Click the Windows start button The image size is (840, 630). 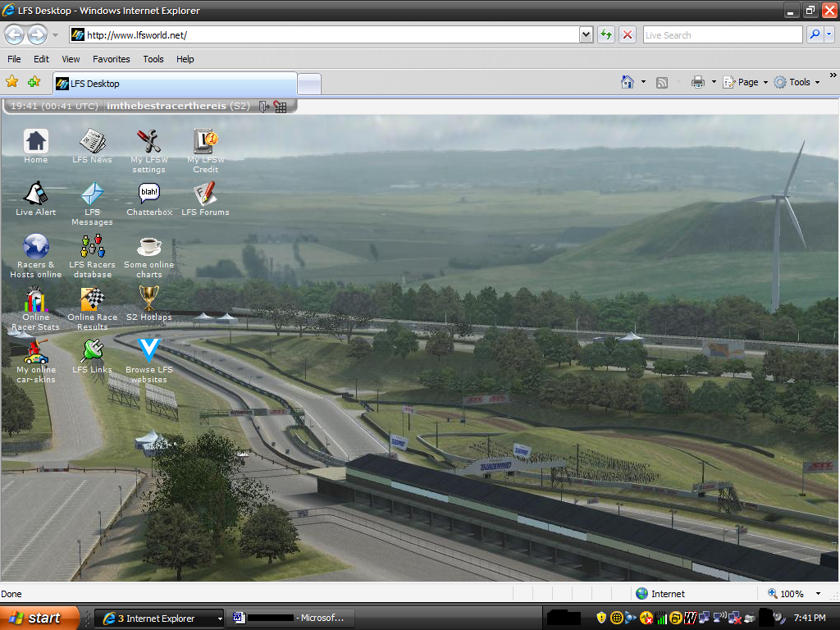tap(39, 618)
